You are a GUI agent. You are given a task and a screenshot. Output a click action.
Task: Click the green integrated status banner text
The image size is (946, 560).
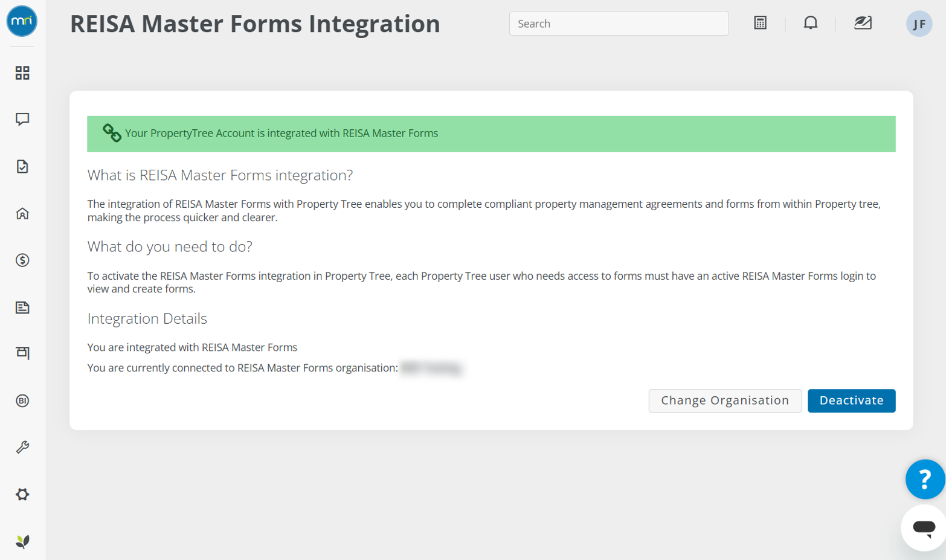click(x=282, y=134)
